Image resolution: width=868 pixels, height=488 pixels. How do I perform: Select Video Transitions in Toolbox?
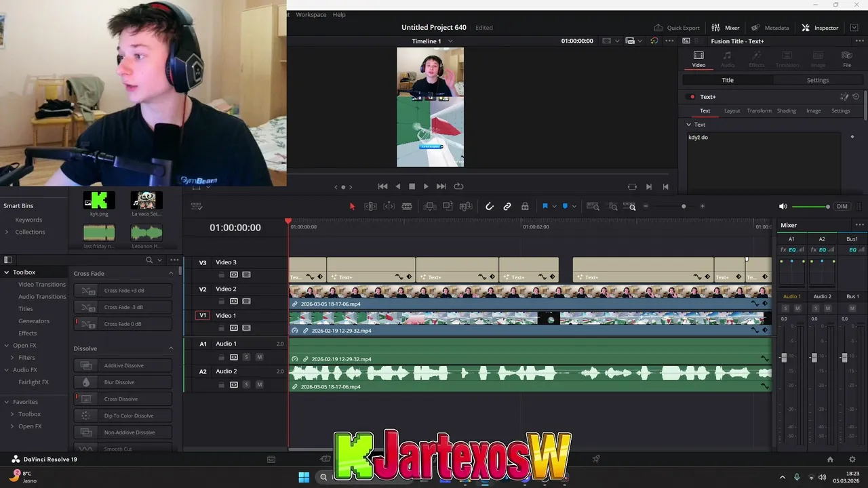(42, 285)
